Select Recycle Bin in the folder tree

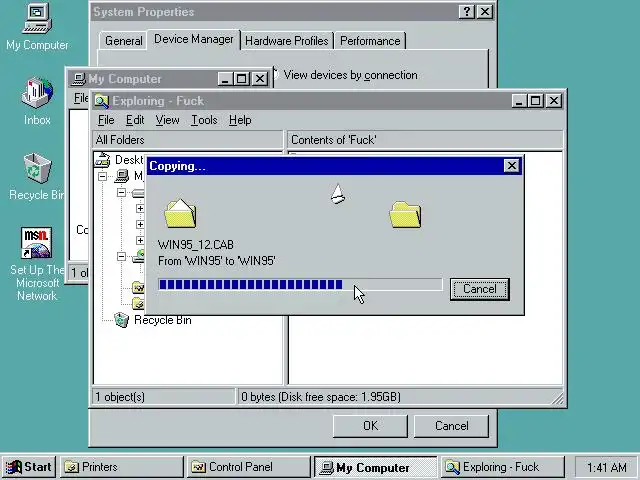click(162, 320)
